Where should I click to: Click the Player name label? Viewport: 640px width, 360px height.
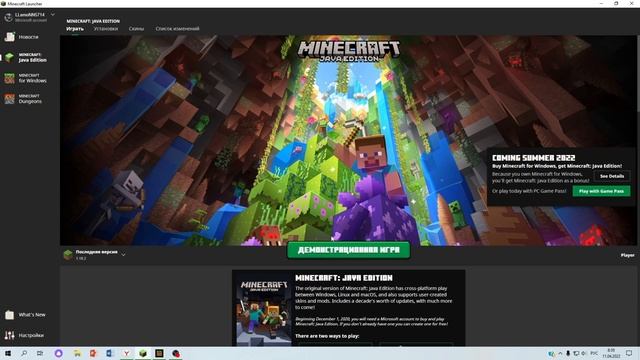tap(627, 255)
